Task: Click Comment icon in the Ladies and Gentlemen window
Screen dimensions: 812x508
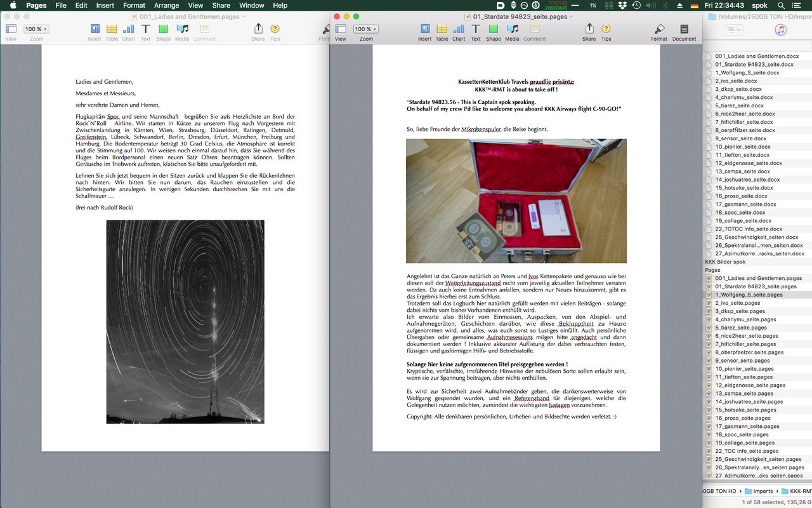Action: [204, 29]
